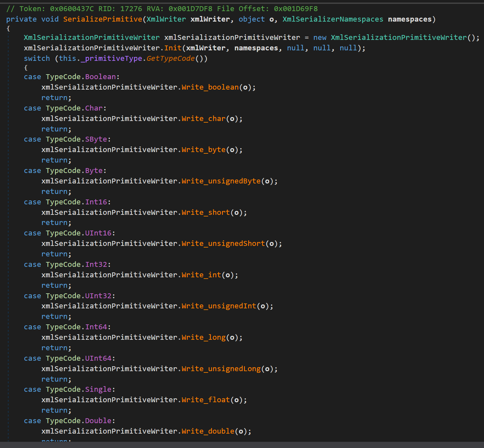Click UInt32 enum member in case label
This screenshot has width=484, height=448.
point(98,296)
